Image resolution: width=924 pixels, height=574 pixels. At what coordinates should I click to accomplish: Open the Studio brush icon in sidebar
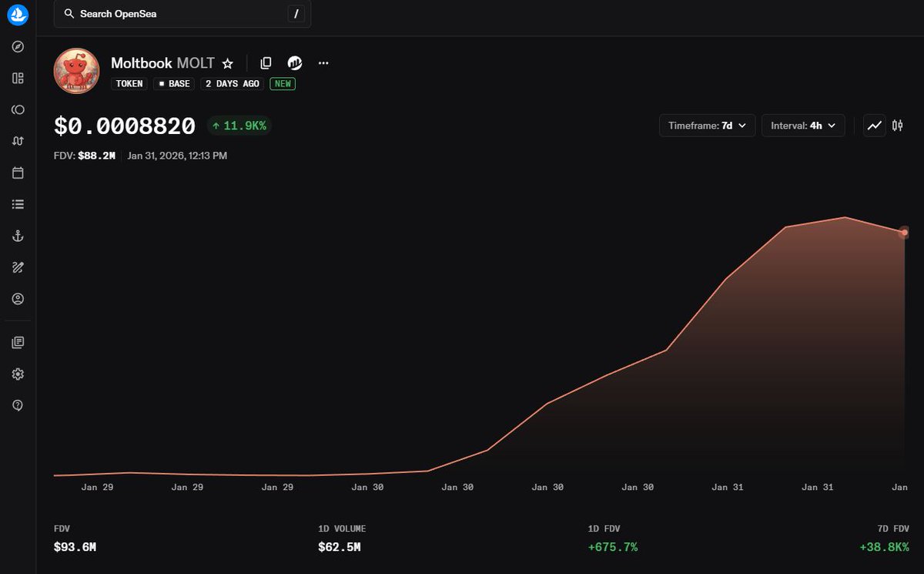(x=18, y=267)
